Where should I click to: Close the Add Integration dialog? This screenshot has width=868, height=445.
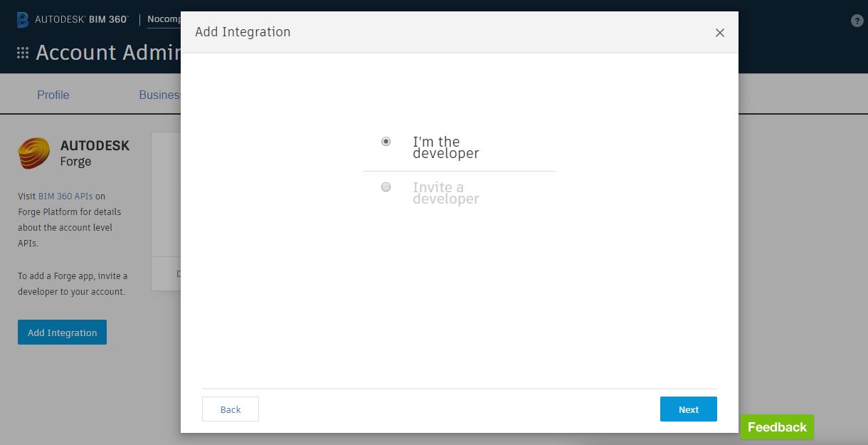pyautogui.click(x=720, y=33)
